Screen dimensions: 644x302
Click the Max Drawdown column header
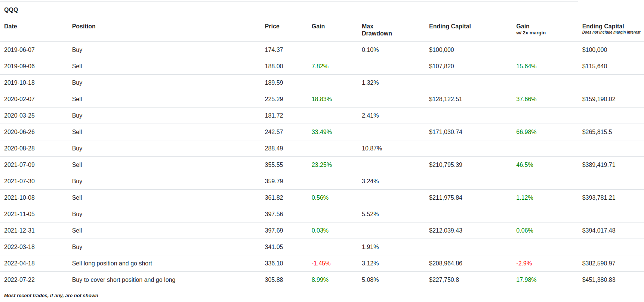point(377,30)
